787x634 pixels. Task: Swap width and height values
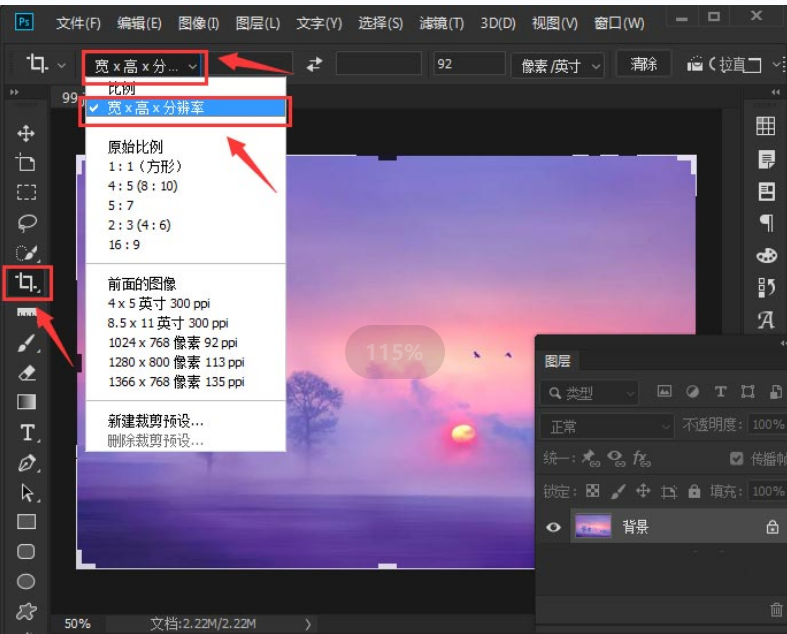point(315,64)
